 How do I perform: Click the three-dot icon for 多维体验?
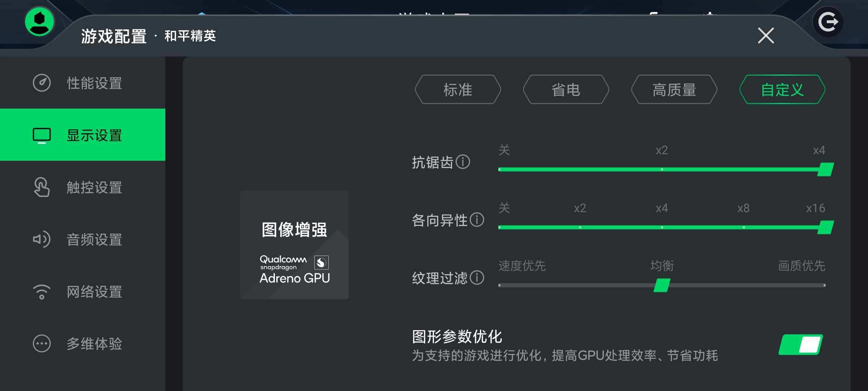pyautogui.click(x=42, y=344)
